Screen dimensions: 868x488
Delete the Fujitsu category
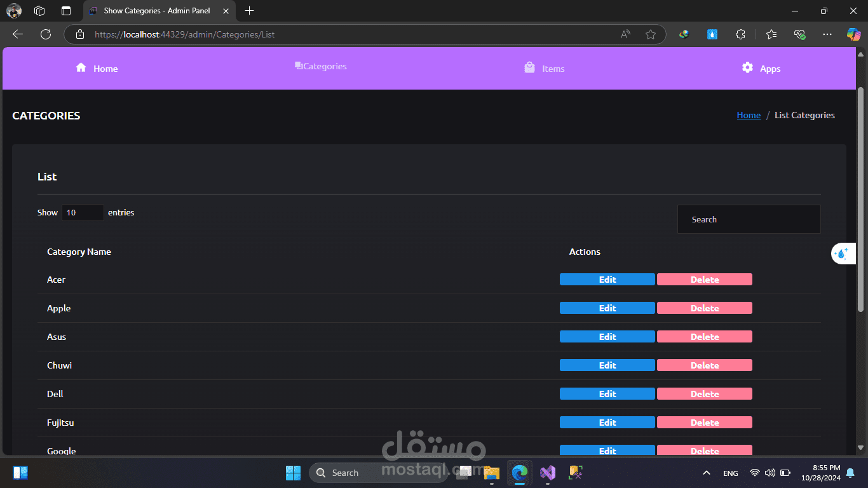click(705, 423)
